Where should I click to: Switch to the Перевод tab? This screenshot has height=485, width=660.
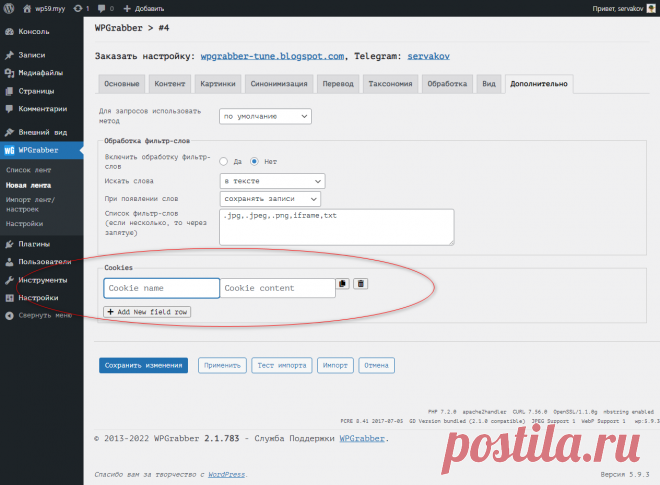pyautogui.click(x=338, y=84)
